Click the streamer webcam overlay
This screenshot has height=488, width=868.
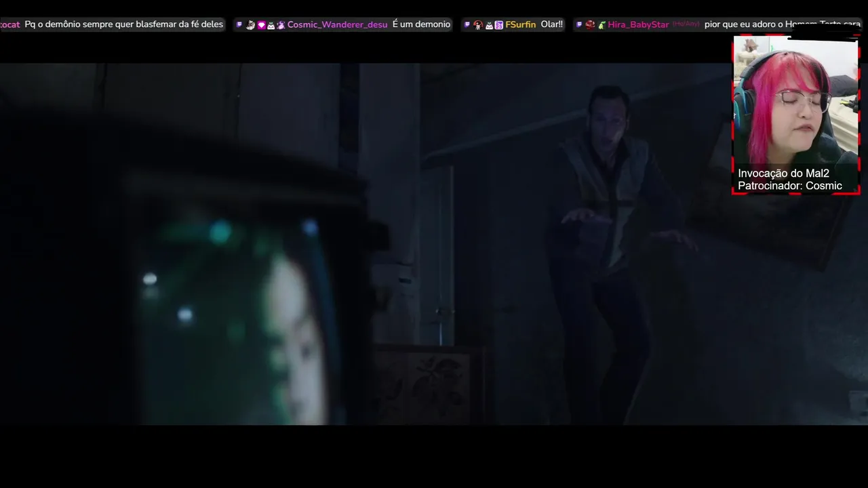pyautogui.click(x=796, y=115)
